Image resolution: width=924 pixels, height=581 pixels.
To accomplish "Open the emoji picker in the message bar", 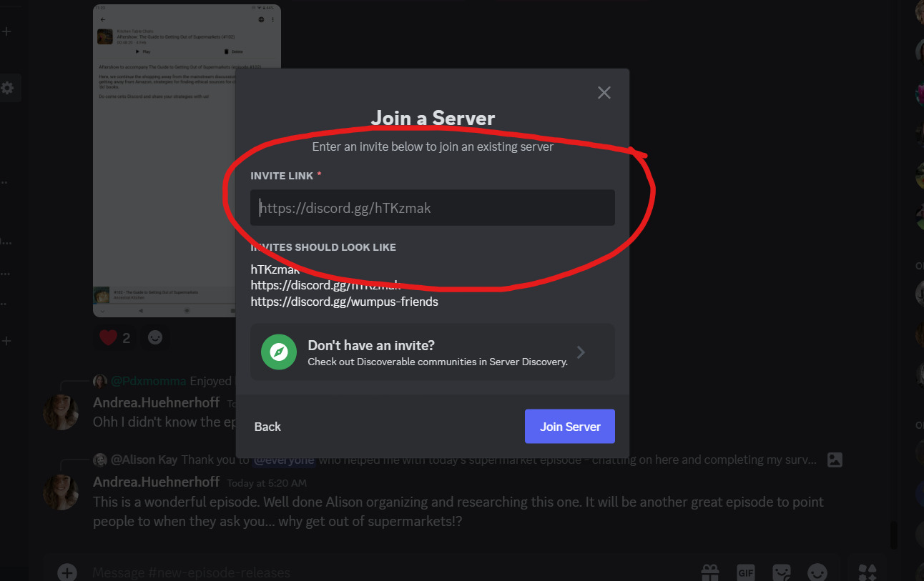I will [x=817, y=572].
